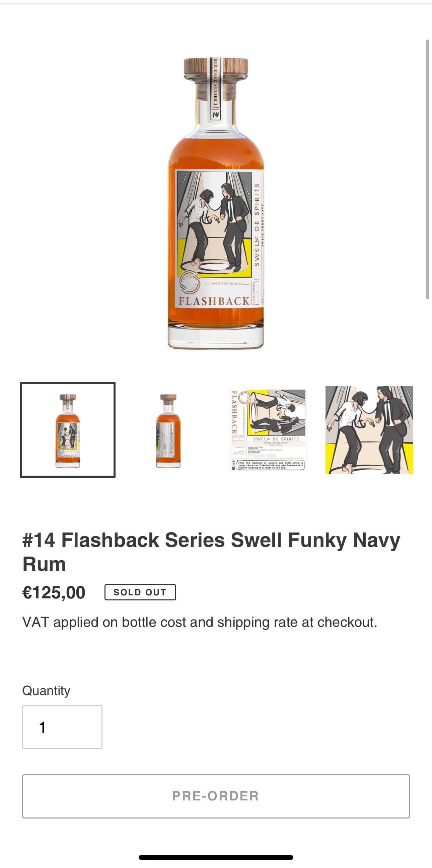This screenshot has height=868, width=432.
Task: Click the €125,00 price
Action: [x=54, y=592]
